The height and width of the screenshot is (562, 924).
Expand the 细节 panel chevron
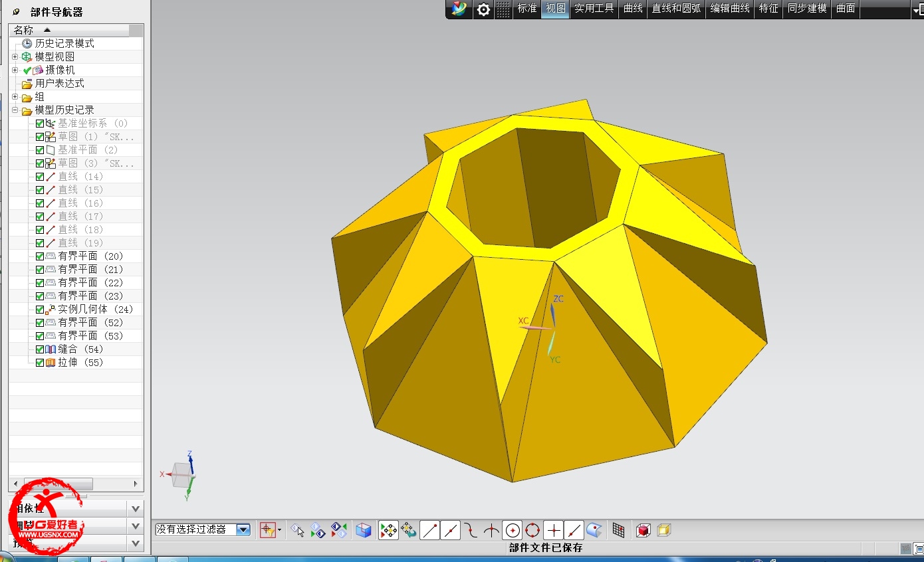pos(136,526)
